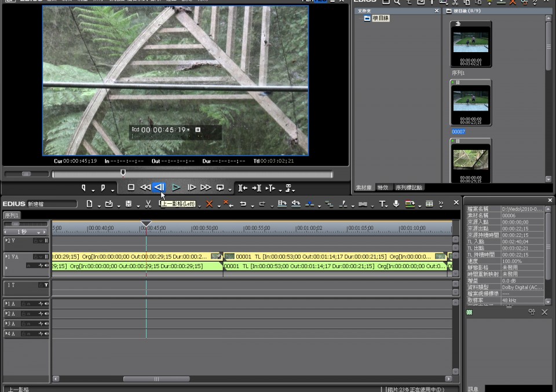Image resolution: width=556 pixels, height=392 pixels.
Task: Click the Set In point marker icon
Action: tap(84, 188)
